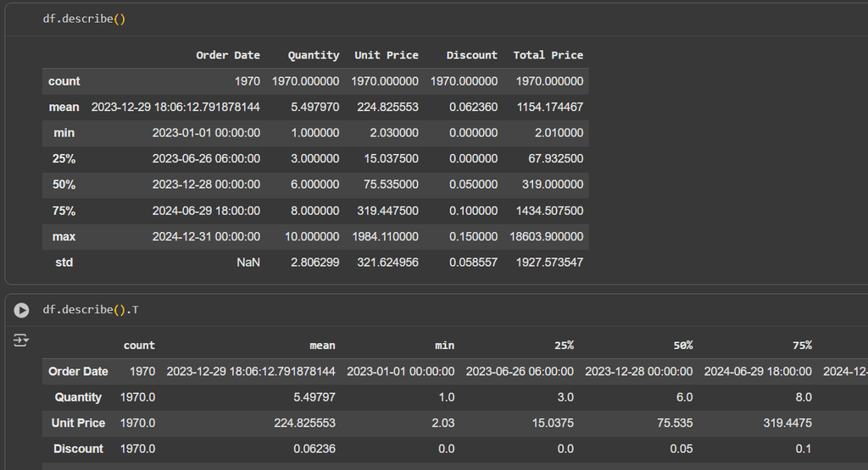Click the Quantity column header in first table
868x470 pixels.
[x=313, y=55]
